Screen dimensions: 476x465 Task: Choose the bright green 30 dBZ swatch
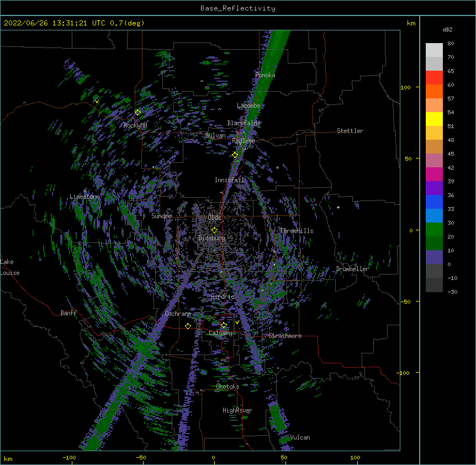[x=434, y=230]
